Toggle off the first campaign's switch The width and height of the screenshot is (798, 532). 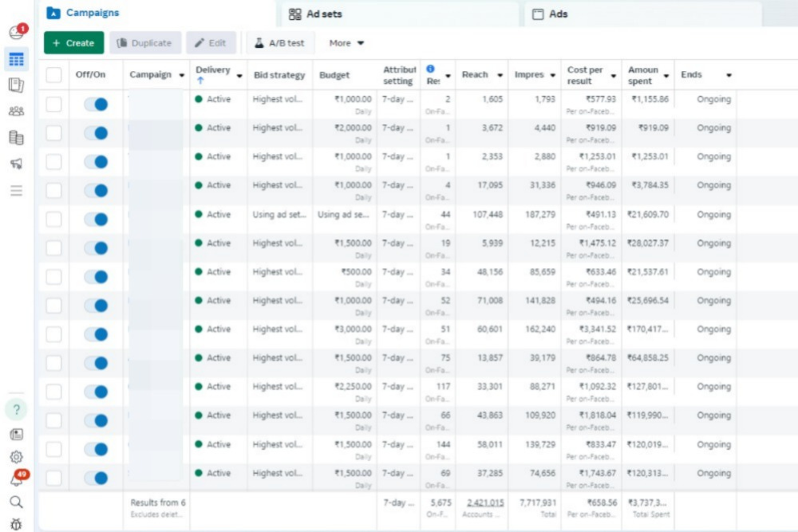pos(96,104)
